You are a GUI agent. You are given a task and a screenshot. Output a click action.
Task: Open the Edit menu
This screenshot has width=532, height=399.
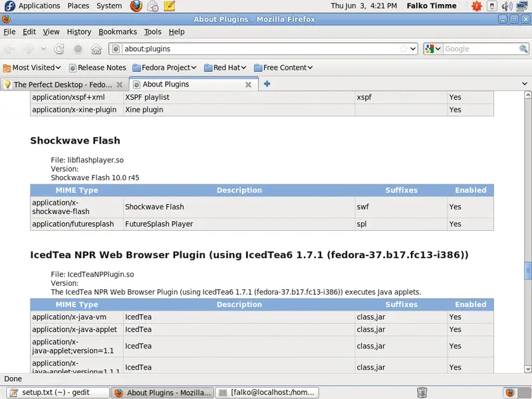tap(29, 32)
